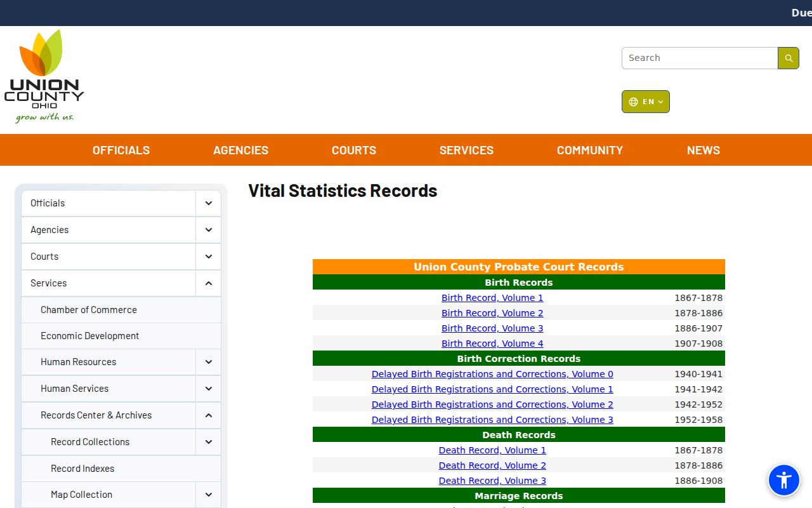812x508 pixels.
Task: Open Death Record, Volume 2 link
Action: [x=492, y=465]
